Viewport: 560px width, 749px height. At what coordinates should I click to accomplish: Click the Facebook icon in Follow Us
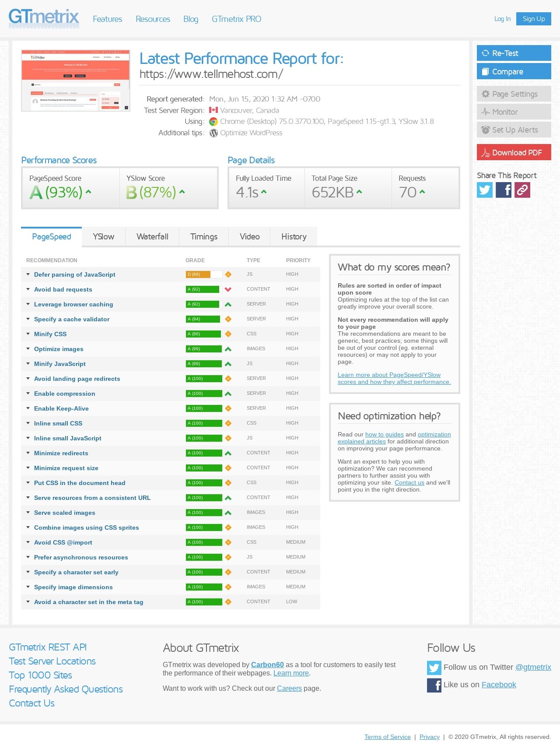point(434,685)
